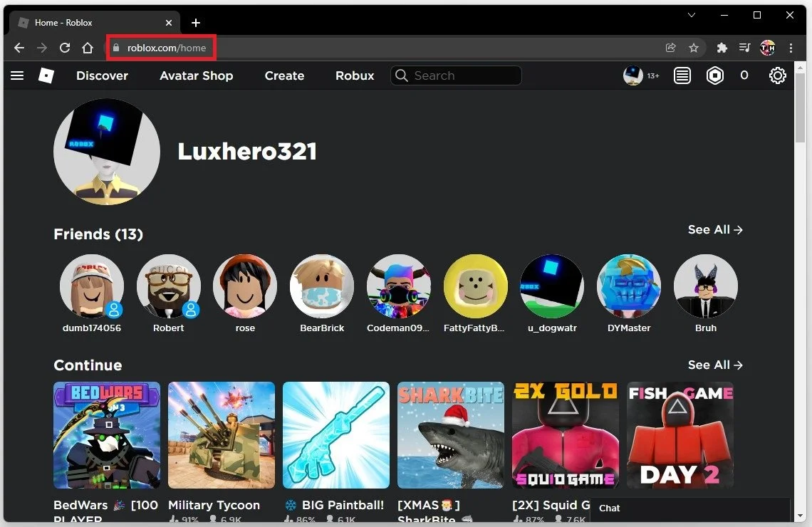812x527 pixels.
Task: Open a new browser tab with plus
Action: coord(196,23)
